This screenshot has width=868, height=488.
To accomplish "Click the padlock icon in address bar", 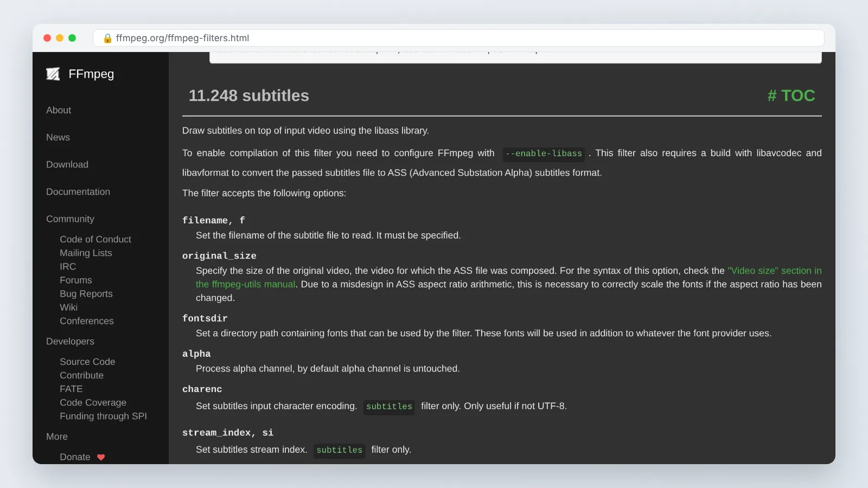I will (107, 38).
